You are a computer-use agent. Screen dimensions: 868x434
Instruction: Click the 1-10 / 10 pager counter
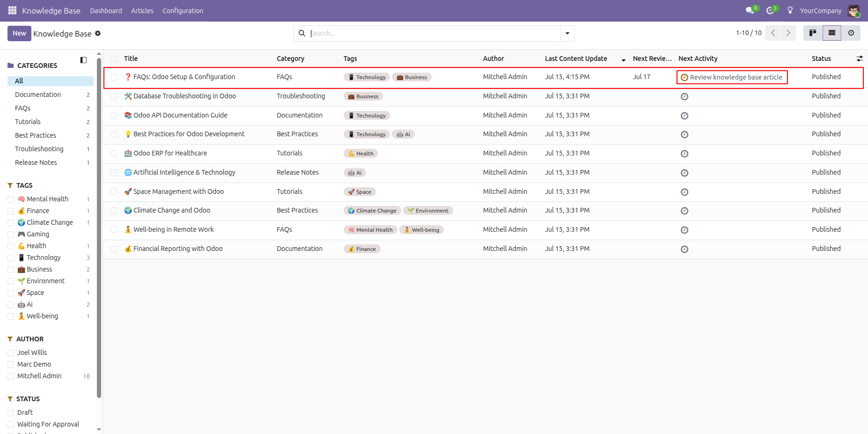pyautogui.click(x=749, y=33)
